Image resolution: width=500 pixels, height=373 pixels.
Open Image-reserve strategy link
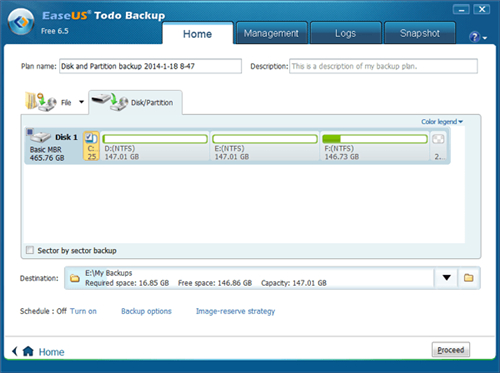235,311
